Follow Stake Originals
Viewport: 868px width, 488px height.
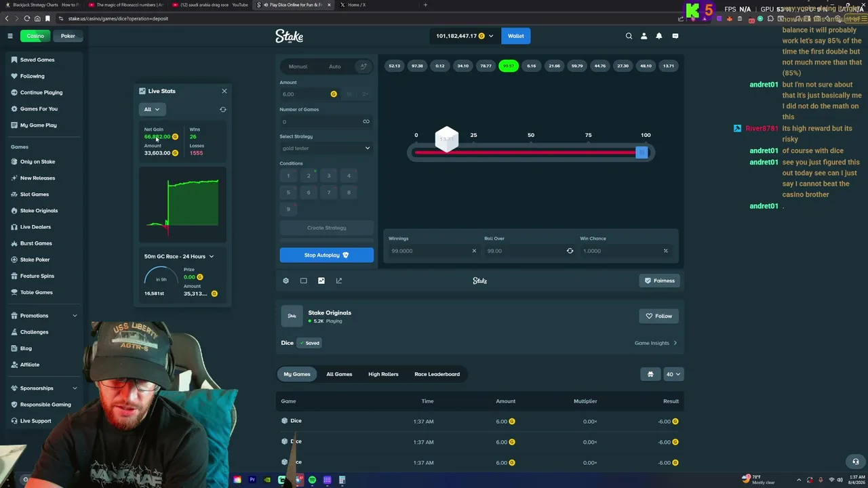[x=659, y=316]
